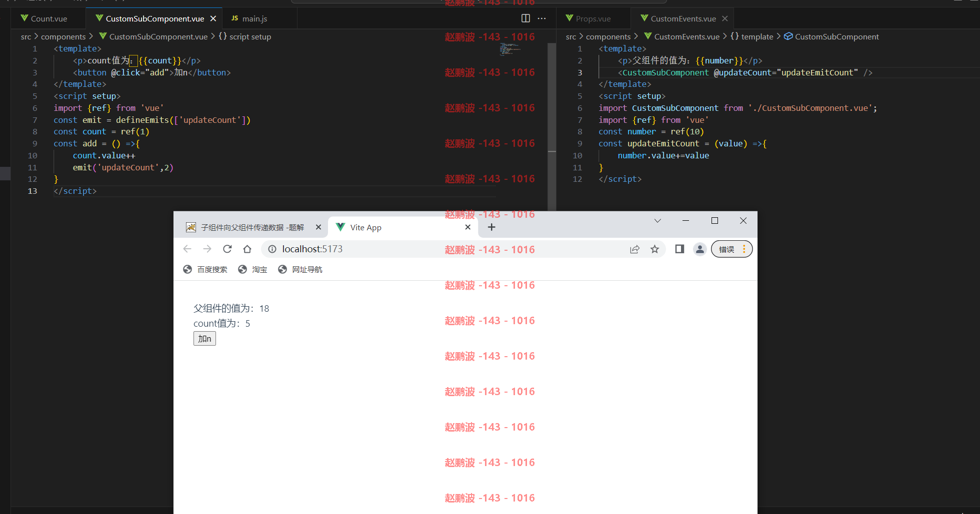Open the editor more actions ellipsis

(542, 18)
